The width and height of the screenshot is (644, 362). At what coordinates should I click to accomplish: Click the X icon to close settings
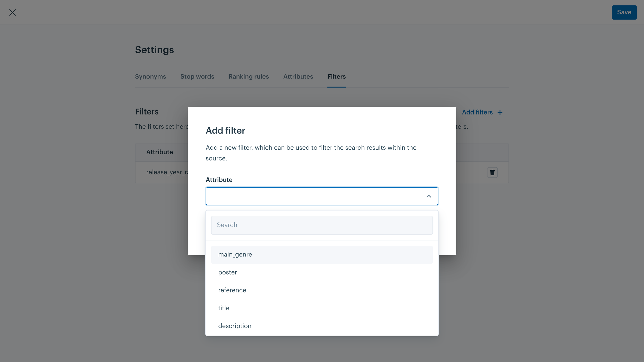coord(12,12)
